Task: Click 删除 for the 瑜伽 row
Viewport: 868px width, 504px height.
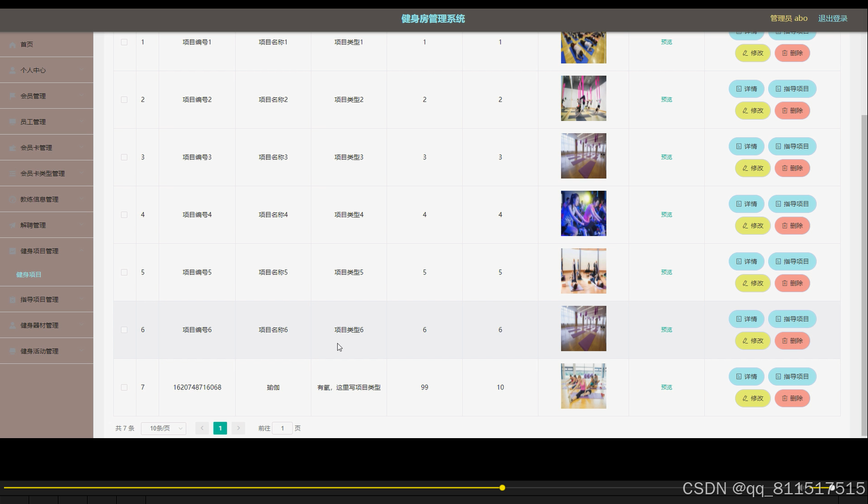Action: pyautogui.click(x=792, y=399)
